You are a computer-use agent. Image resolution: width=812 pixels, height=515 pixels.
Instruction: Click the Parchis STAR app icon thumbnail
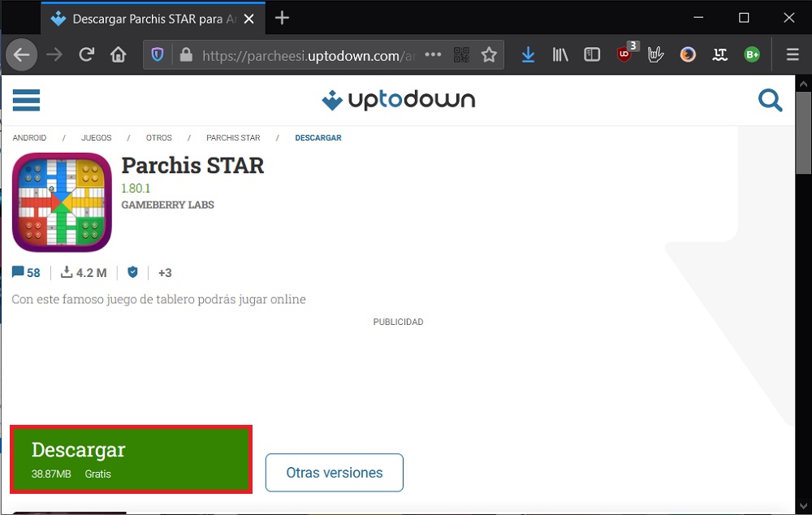click(62, 202)
